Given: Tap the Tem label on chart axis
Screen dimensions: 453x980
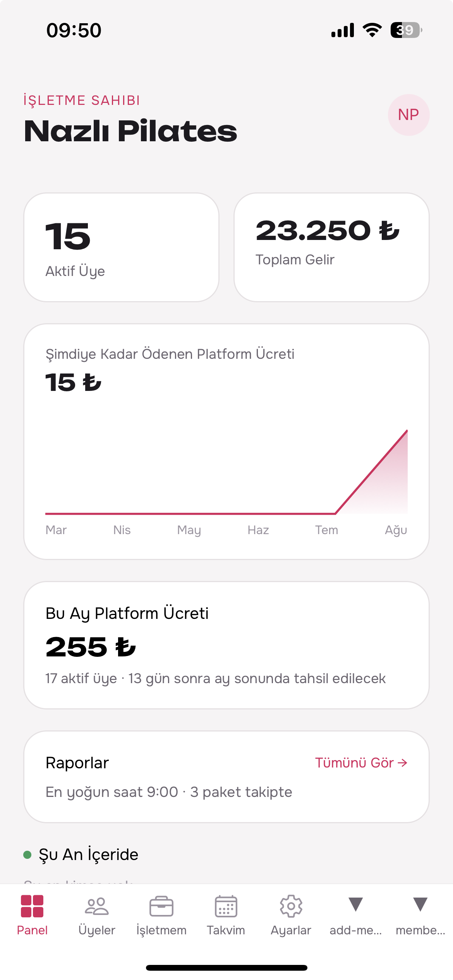Looking at the screenshot, I should point(326,530).
